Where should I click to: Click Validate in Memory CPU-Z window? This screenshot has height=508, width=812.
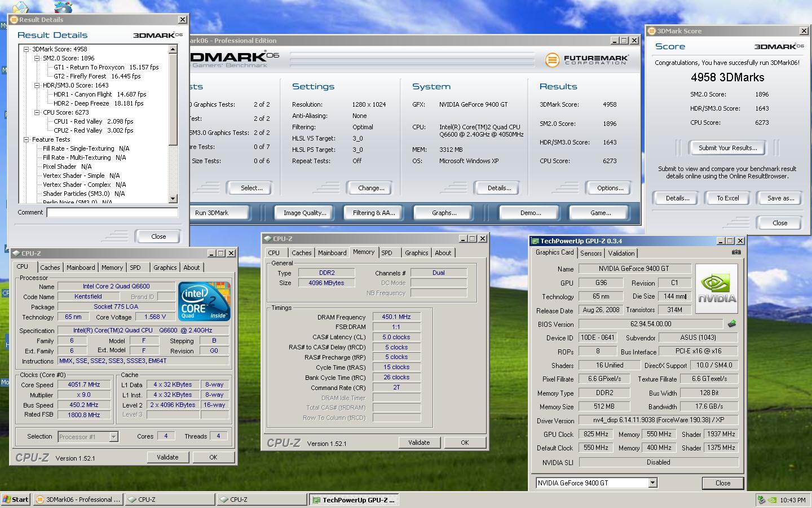[x=419, y=443]
